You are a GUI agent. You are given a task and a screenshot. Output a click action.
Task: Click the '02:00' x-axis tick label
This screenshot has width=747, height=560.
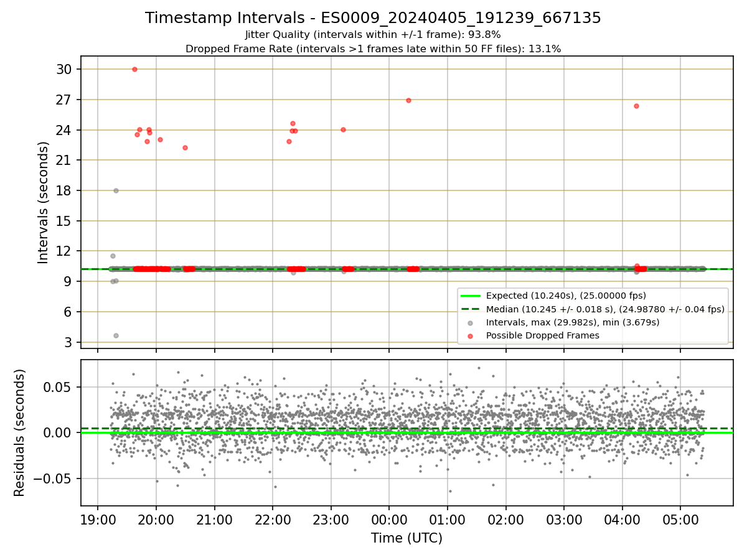coord(505,520)
